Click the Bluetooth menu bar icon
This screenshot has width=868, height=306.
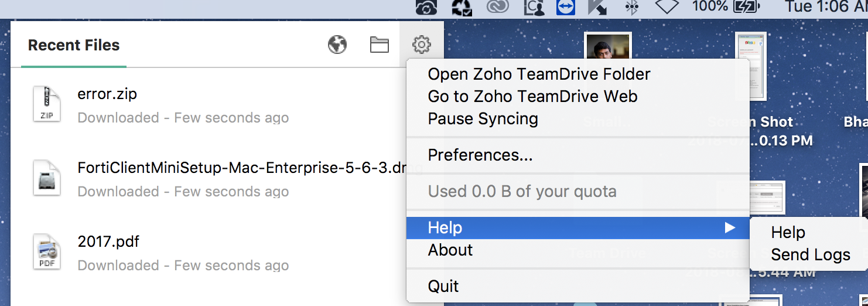coord(632,7)
